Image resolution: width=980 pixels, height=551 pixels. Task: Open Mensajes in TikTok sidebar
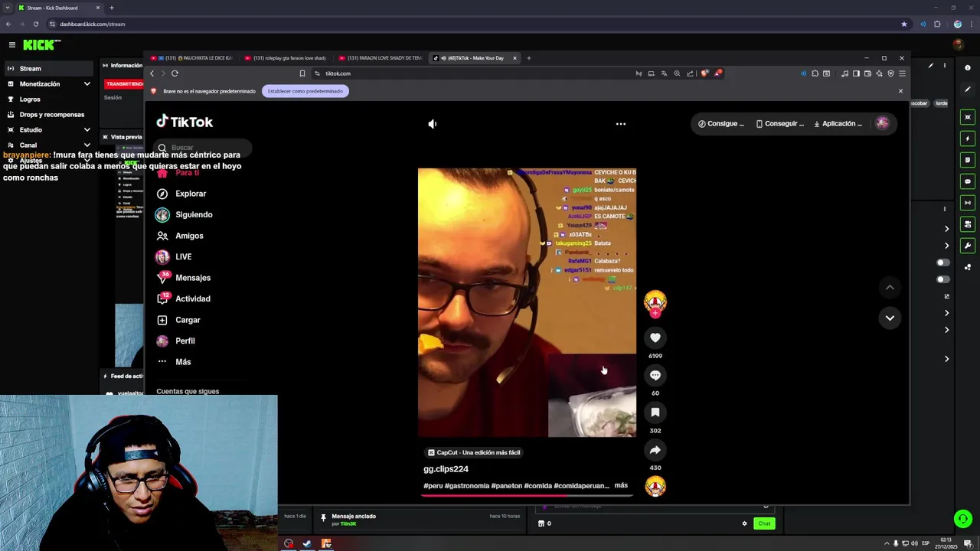click(x=193, y=278)
